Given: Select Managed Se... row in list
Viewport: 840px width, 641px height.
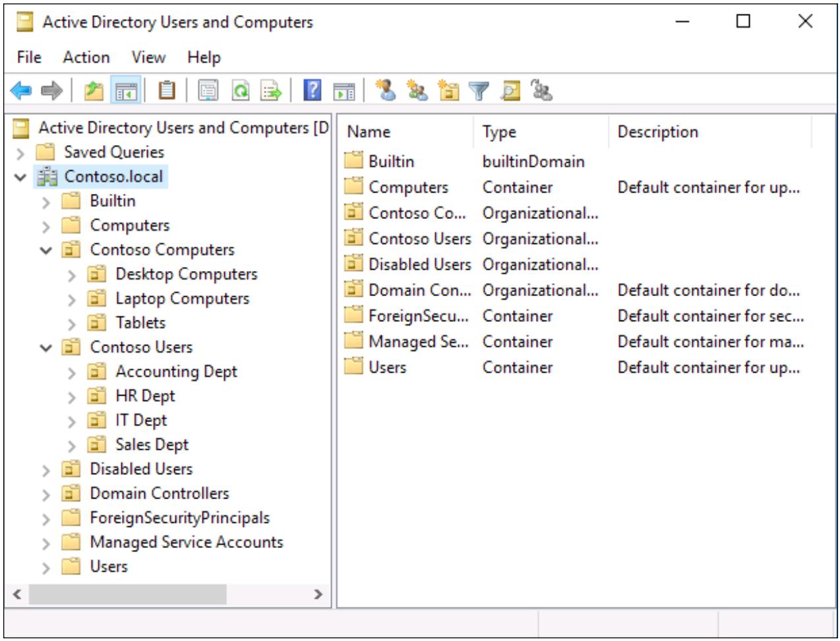Looking at the screenshot, I should point(576,342).
